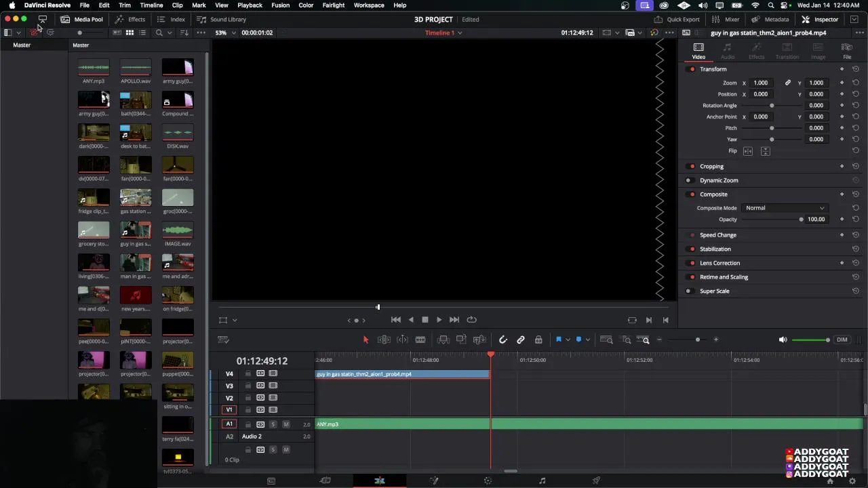
Task: Reset the Transform section
Action: tap(856, 69)
